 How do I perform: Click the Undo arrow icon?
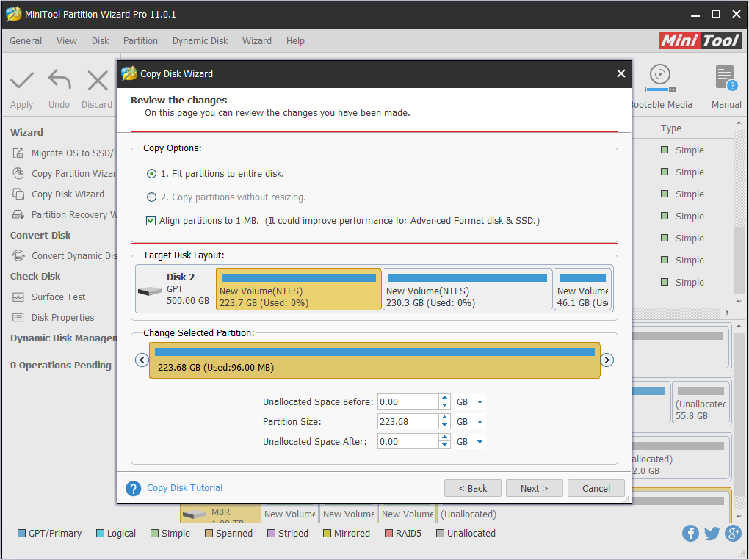coord(59,80)
